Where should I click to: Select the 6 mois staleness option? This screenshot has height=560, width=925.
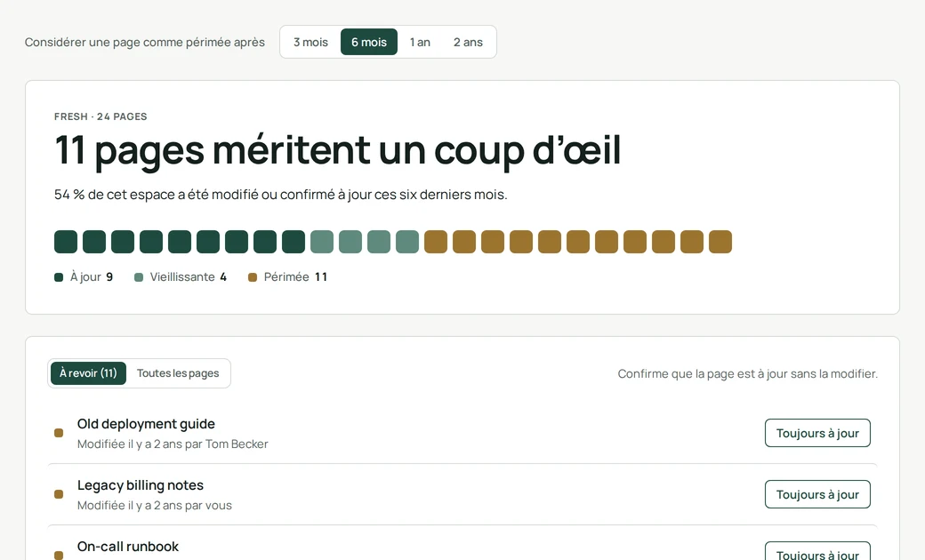click(x=369, y=42)
